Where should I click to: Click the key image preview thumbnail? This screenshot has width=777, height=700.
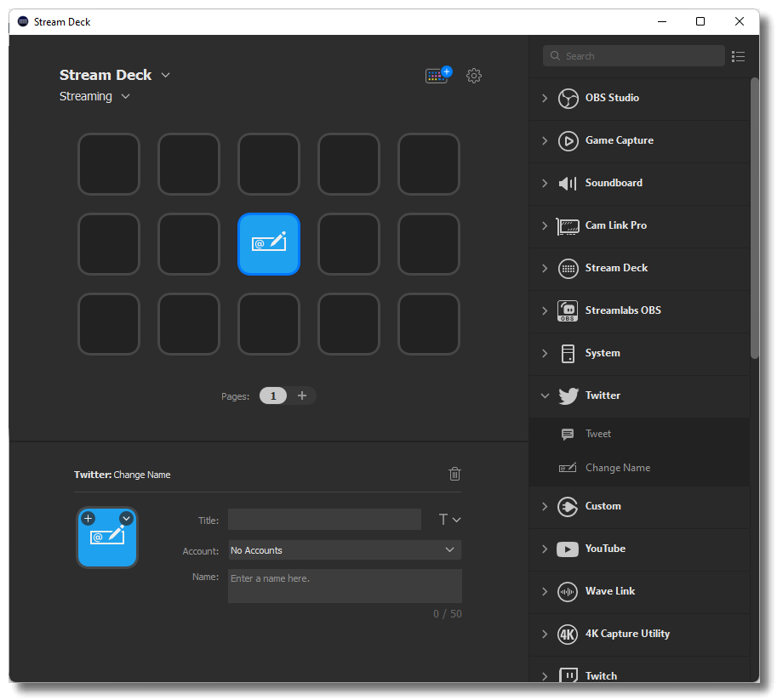[x=107, y=538]
